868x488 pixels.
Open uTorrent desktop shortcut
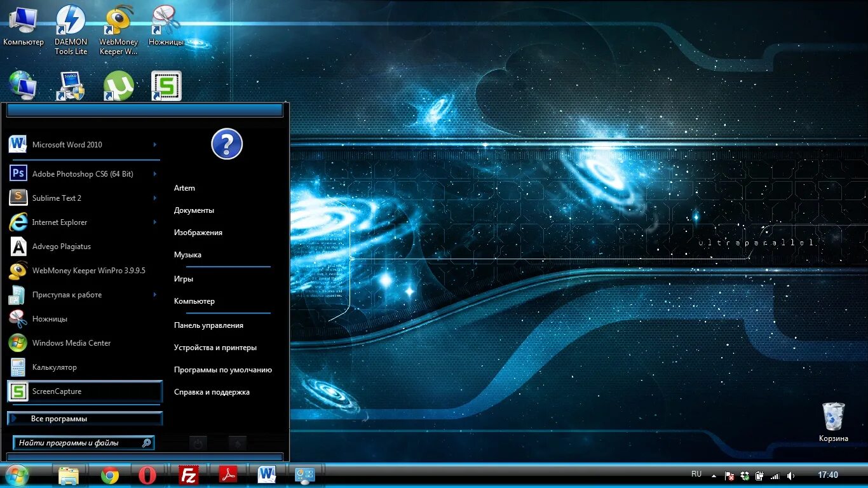click(x=119, y=86)
